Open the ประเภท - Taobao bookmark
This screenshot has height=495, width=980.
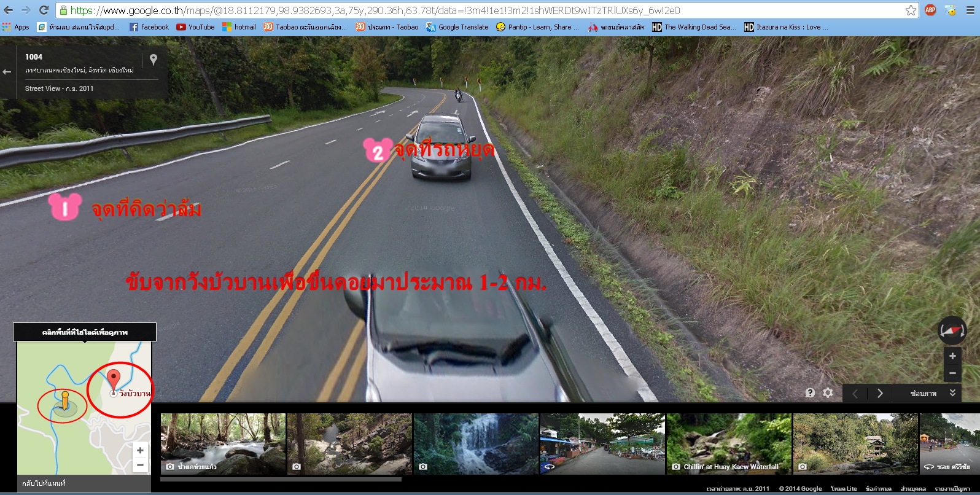(387, 27)
